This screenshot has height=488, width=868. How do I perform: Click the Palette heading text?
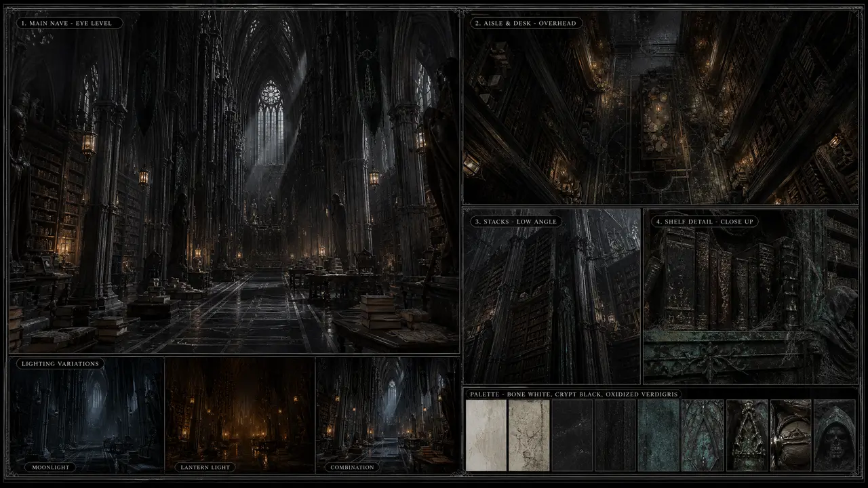coord(574,394)
